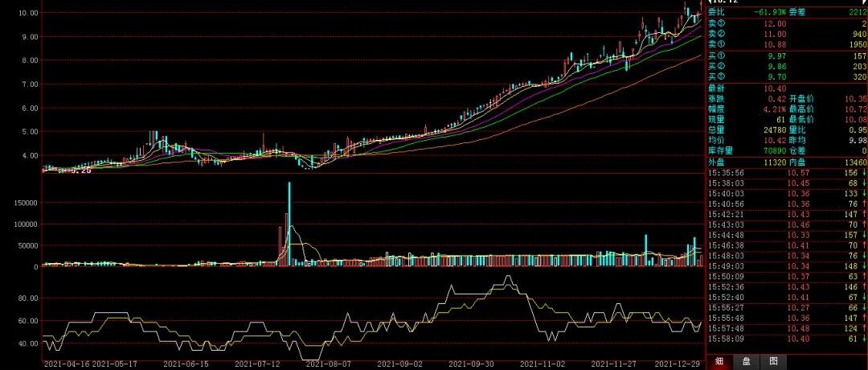Select the 卖① 10.88 ask row
Screen dimensions: 868x370
tap(787, 43)
